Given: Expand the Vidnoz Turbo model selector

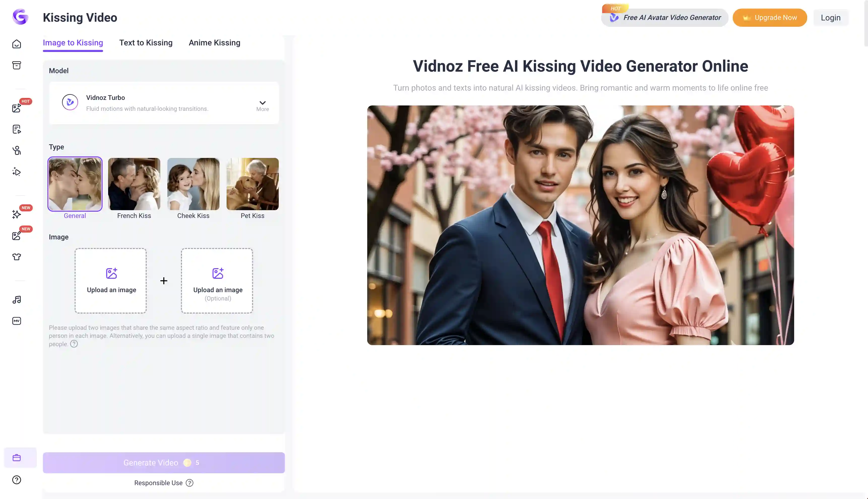Looking at the screenshot, I should tap(262, 103).
